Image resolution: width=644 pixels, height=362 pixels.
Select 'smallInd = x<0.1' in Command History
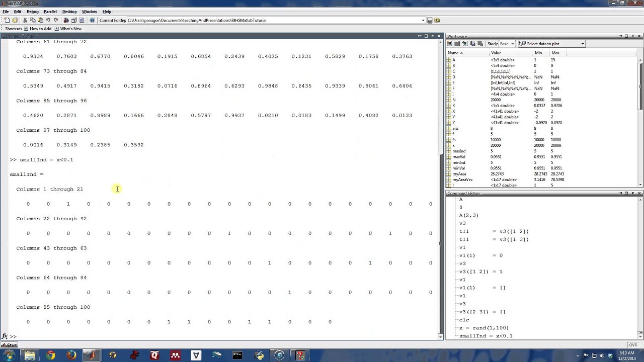[486, 336]
